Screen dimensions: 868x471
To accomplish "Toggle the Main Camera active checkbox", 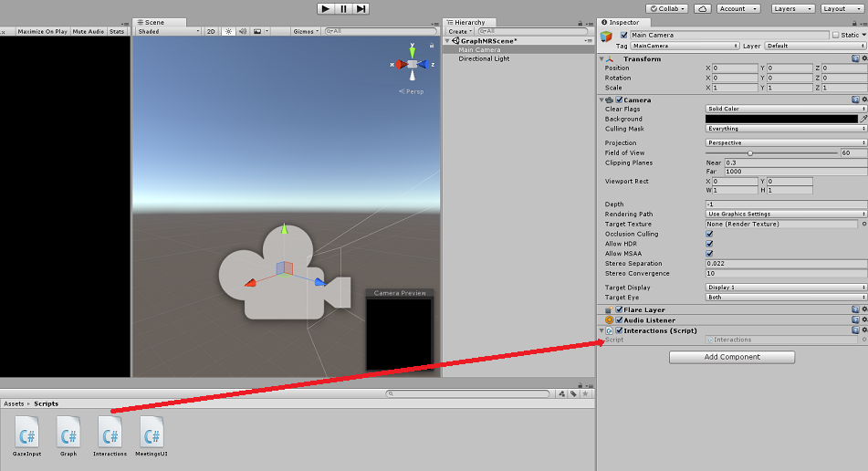I will tap(624, 35).
